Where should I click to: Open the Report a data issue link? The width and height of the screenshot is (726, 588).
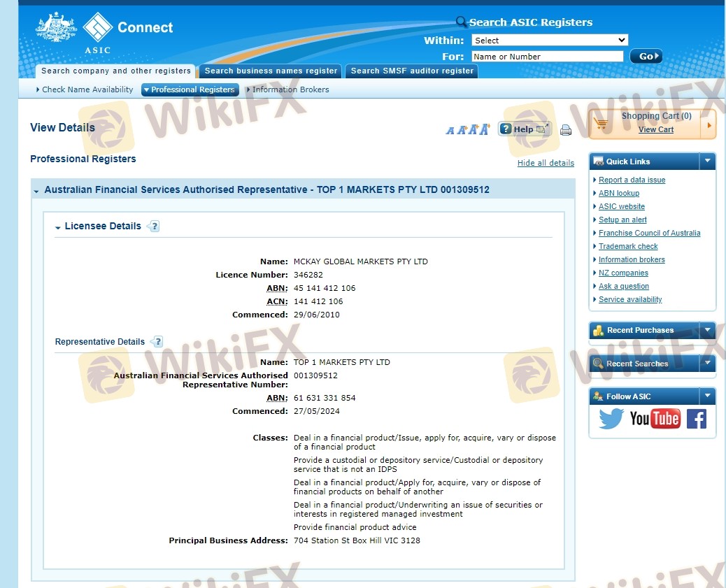[632, 180]
